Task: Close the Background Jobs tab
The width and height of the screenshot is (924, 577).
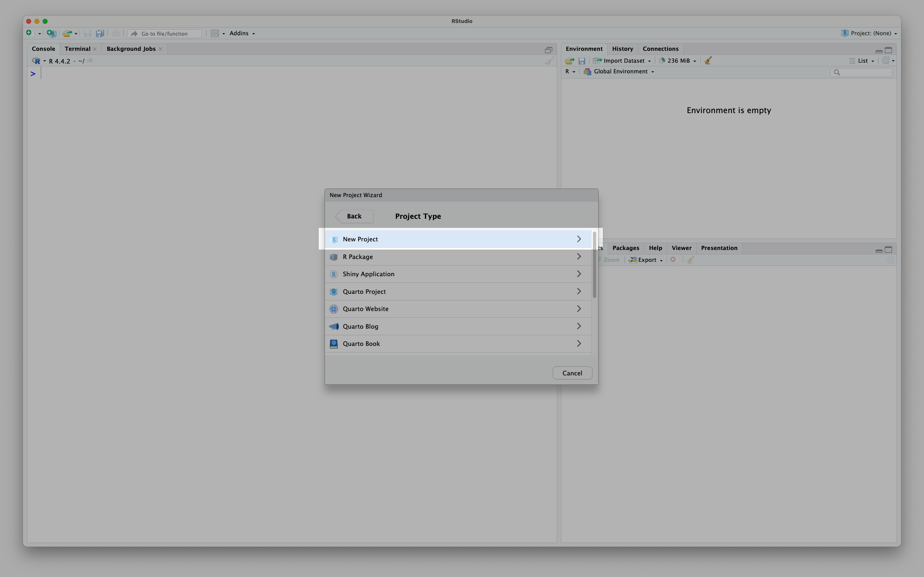Action: point(160,49)
